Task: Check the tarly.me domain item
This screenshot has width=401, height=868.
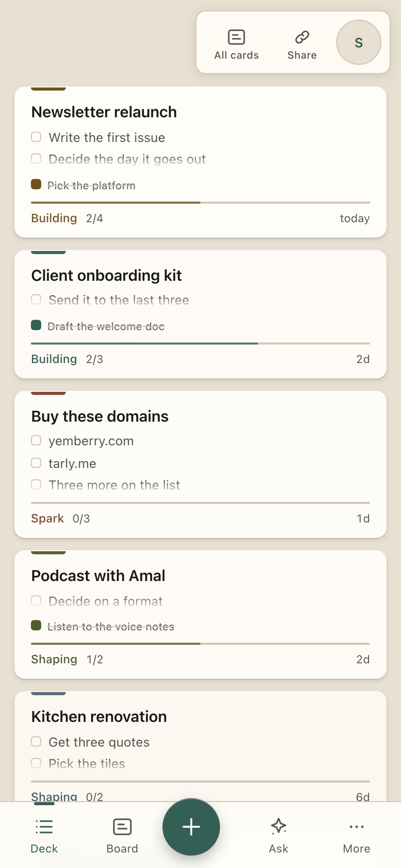Action: tap(36, 463)
